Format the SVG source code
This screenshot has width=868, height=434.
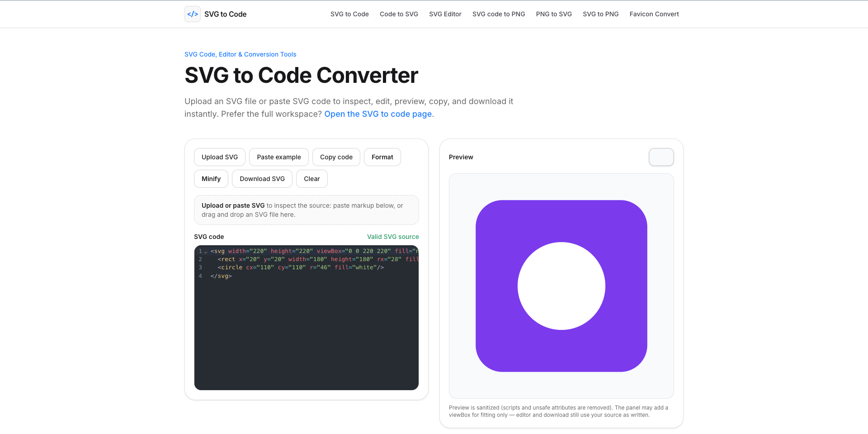point(382,157)
